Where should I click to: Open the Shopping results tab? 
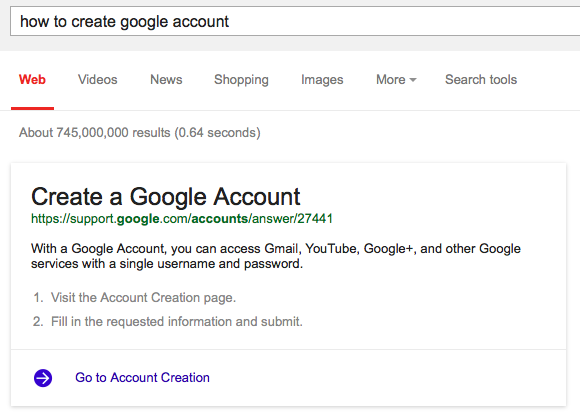(241, 80)
